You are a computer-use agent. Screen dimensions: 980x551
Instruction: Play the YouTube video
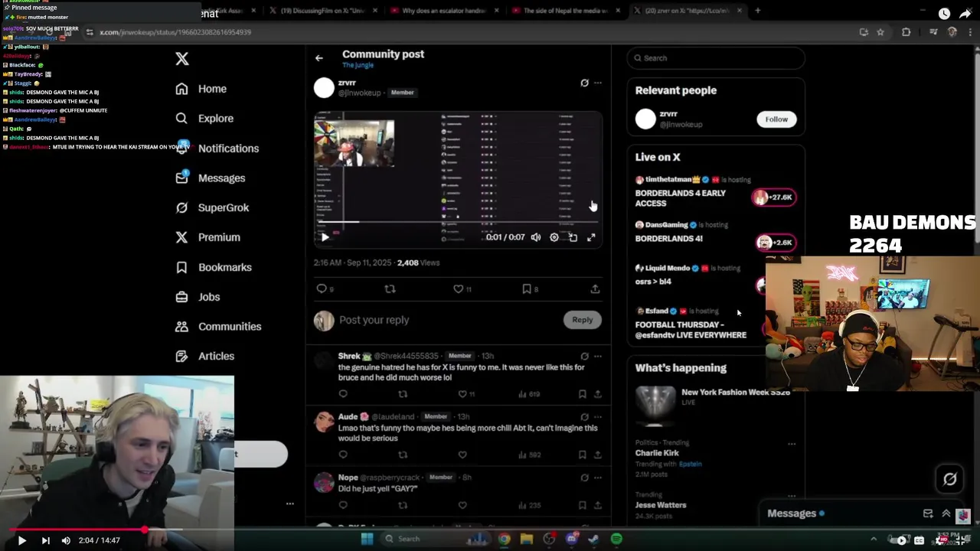(x=21, y=540)
